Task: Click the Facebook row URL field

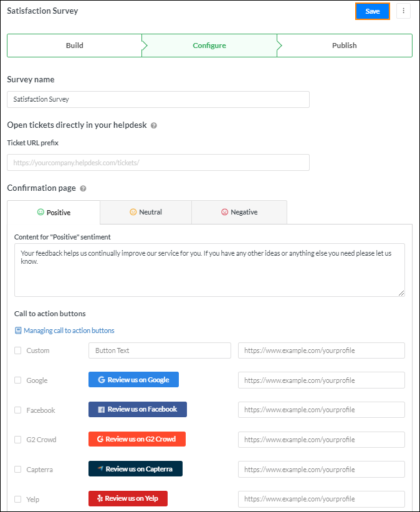Action: point(322,410)
